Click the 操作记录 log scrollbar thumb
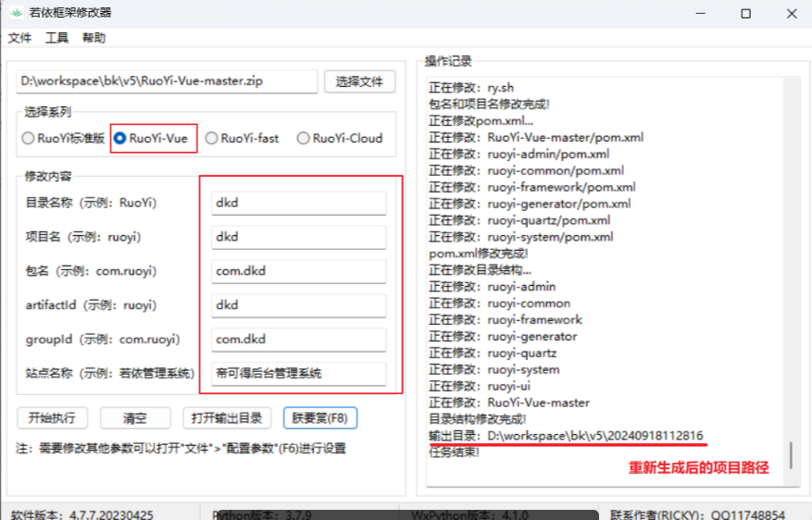 click(791, 455)
